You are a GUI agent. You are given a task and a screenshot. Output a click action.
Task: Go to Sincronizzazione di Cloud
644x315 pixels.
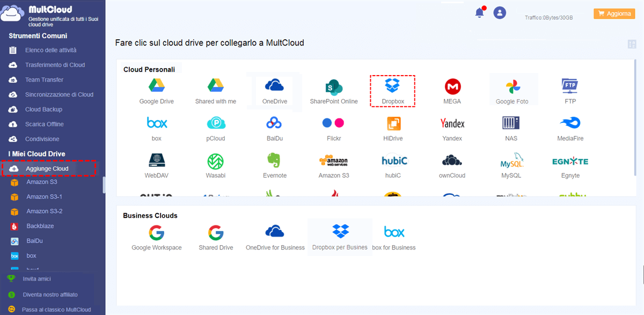tap(59, 94)
